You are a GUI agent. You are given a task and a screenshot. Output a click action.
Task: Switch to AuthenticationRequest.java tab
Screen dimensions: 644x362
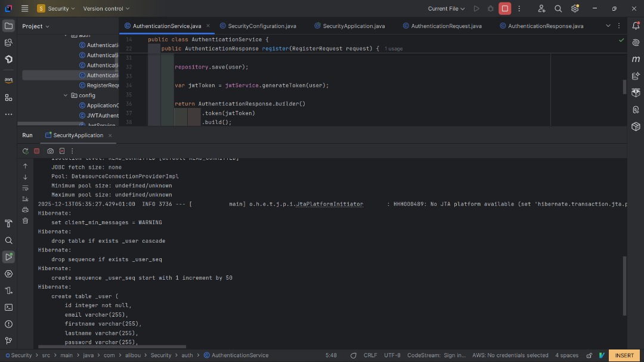point(442,26)
